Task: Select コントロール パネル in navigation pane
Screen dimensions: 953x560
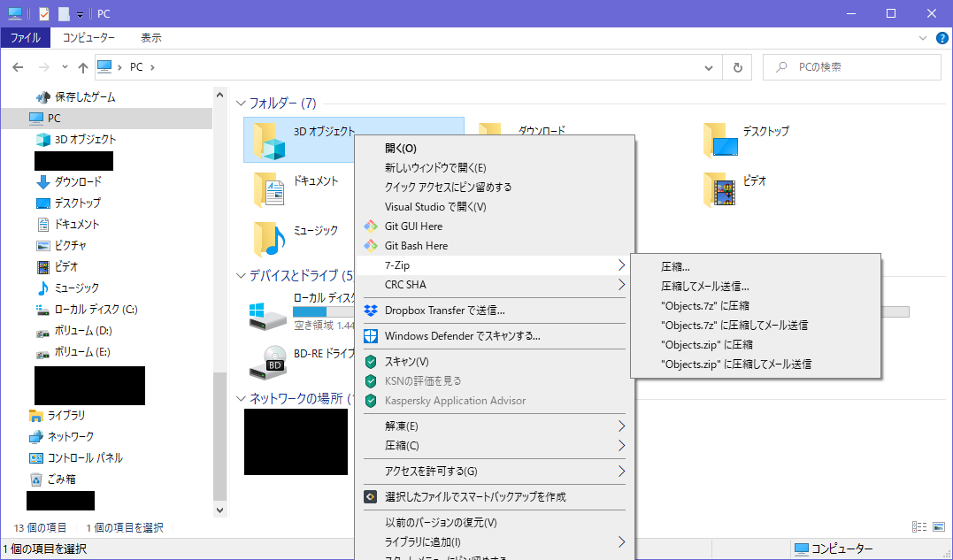Action: point(76,458)
